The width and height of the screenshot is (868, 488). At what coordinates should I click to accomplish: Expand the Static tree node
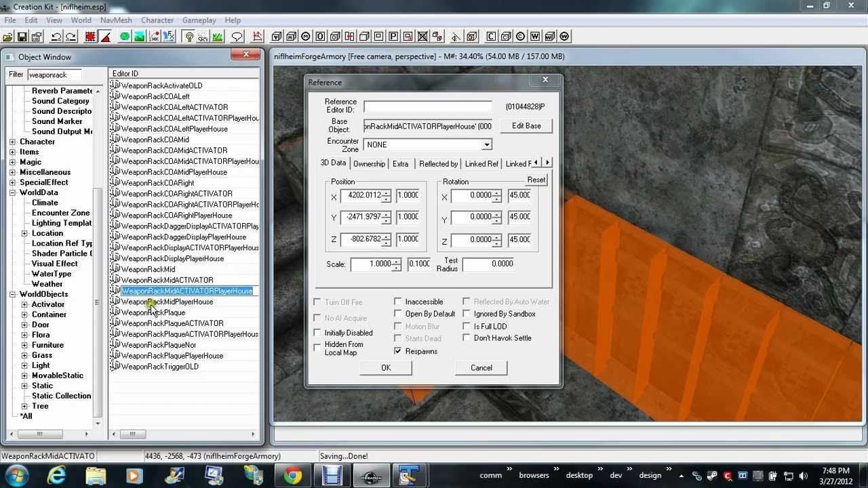(x=24, y=386)
